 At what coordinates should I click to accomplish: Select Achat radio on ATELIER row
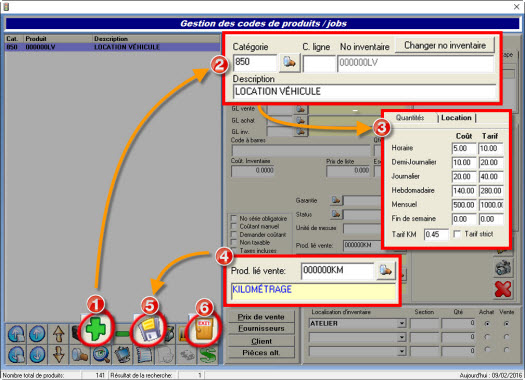pyautogui.click(x=487, y=323)
